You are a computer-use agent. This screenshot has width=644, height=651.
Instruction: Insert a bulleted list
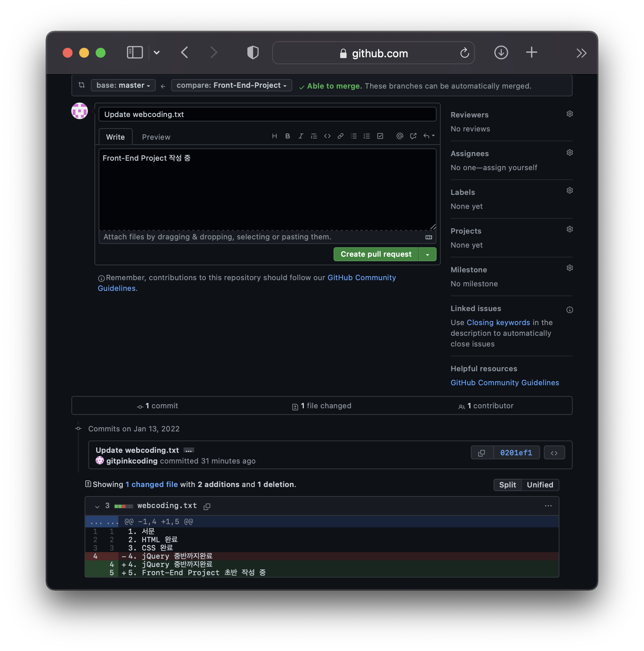coord(354,136)
